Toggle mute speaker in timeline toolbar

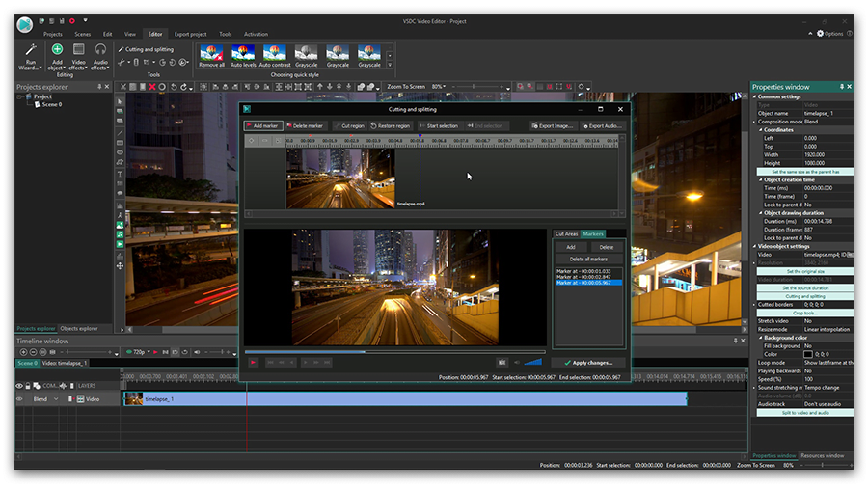point(197,352)
